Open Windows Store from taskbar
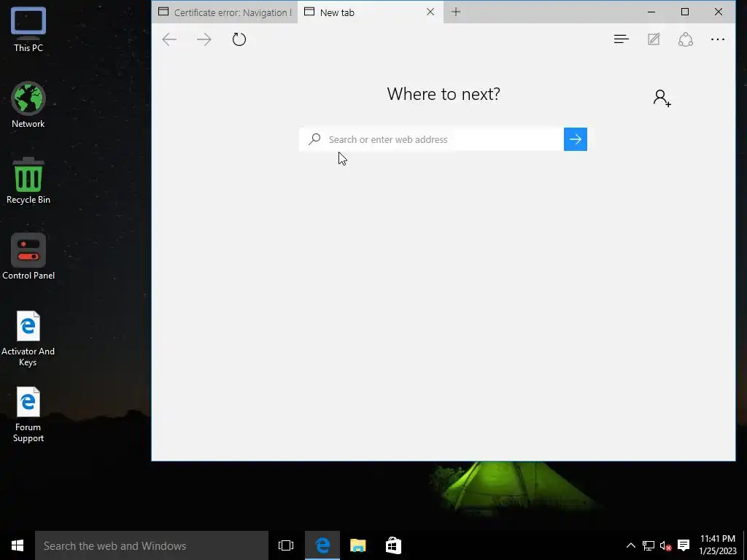The height and width of the screenshot is (560, 747). (393, 545)
